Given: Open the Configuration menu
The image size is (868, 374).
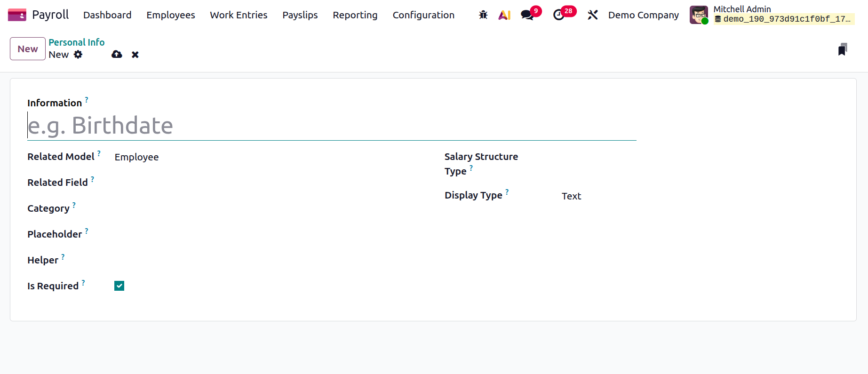Looking at the screenshot, I should point(423,15).
